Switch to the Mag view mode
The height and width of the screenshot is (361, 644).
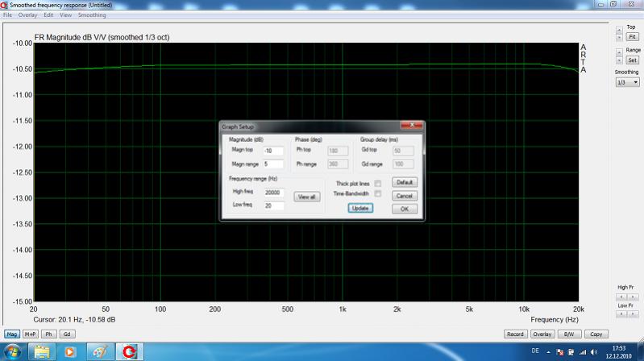(12, 334)
